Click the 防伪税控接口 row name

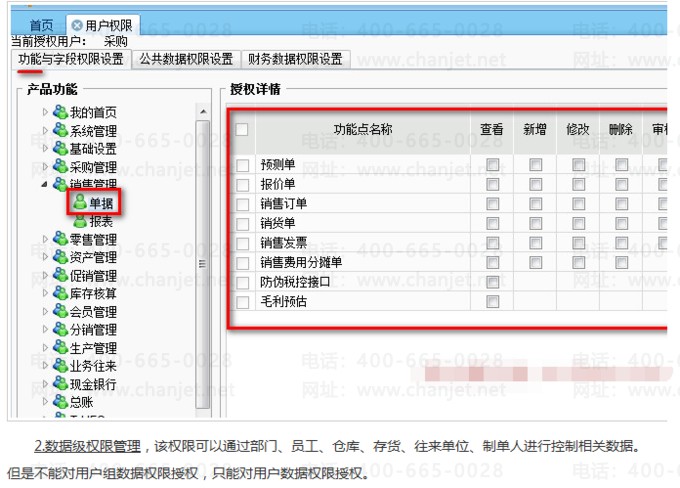point(295,282)
